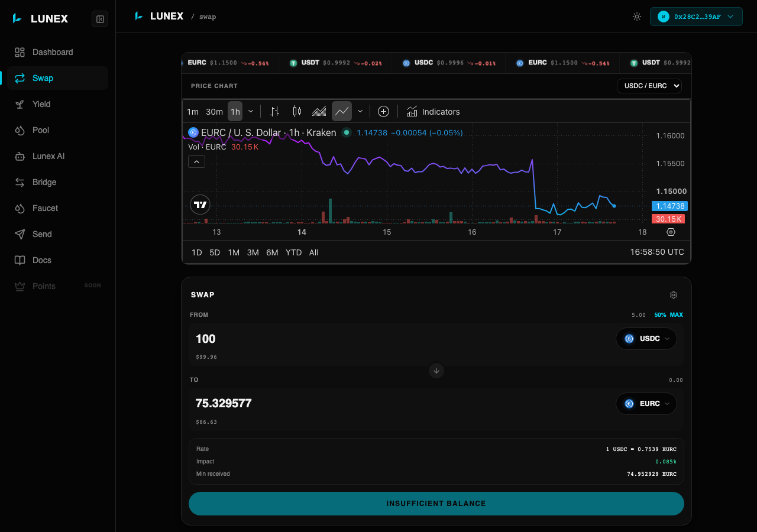Click the Vol · EURC 30.15K legend
Image resolution: width=757 pixels, height=532 pixels.
pos(223,147)
